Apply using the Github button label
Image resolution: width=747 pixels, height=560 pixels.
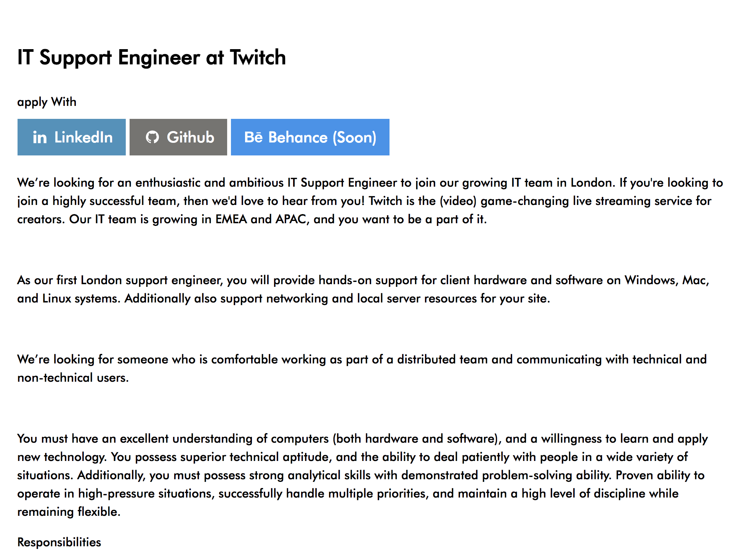(191, 137)
